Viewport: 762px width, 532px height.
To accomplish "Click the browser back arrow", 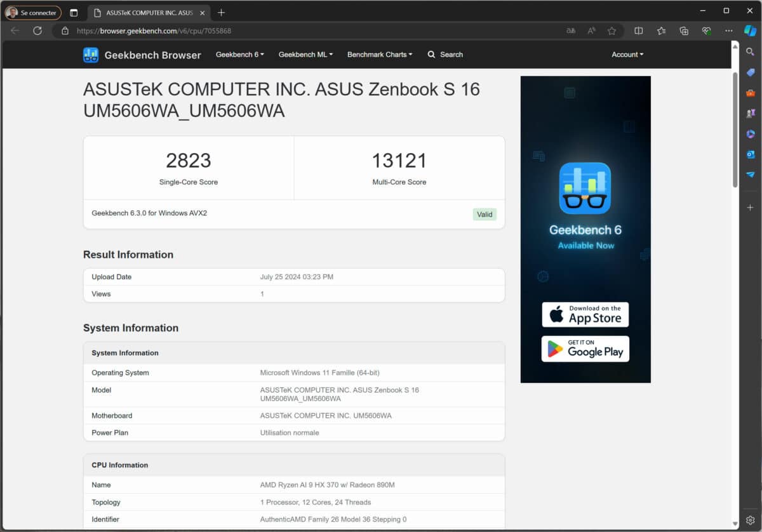I will tap(15, 30).
